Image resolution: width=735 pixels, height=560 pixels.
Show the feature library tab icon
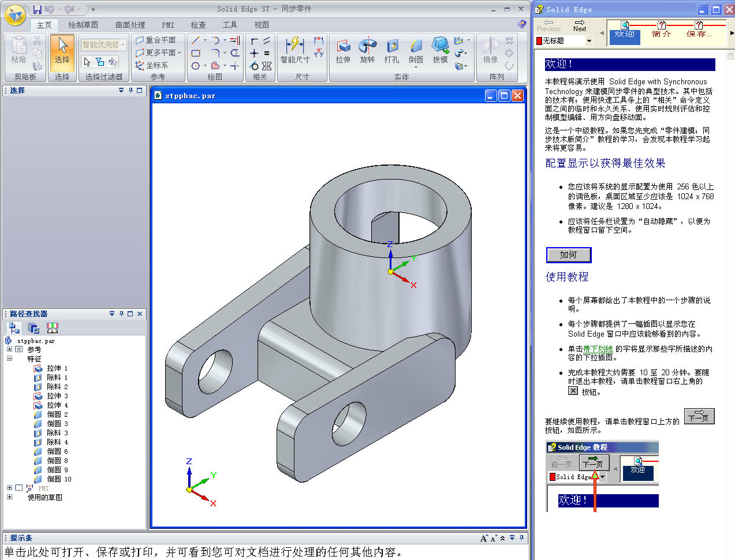click(x=33, y=328)
